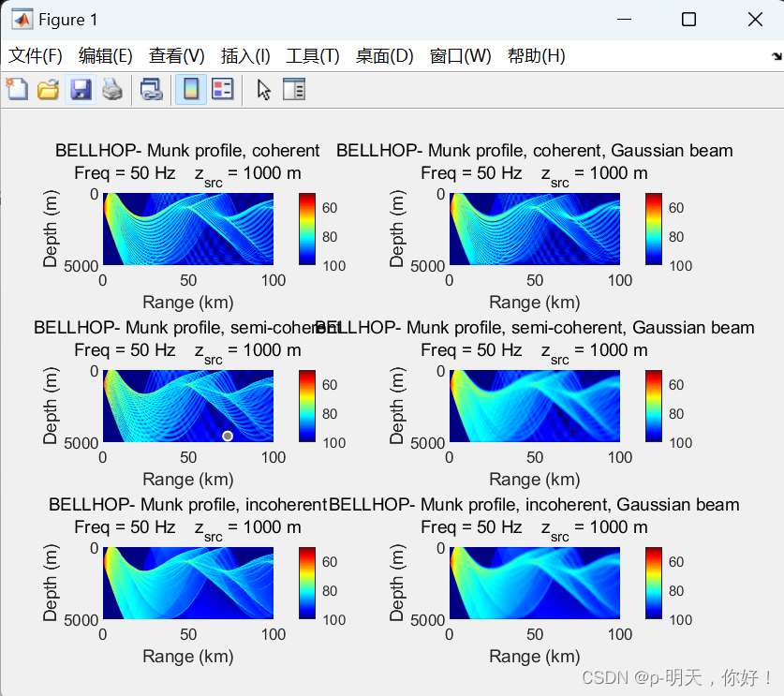The image size is (784, 696).
Task: Open a figure file using the folder icon
Action: click(x=49, y=89)
